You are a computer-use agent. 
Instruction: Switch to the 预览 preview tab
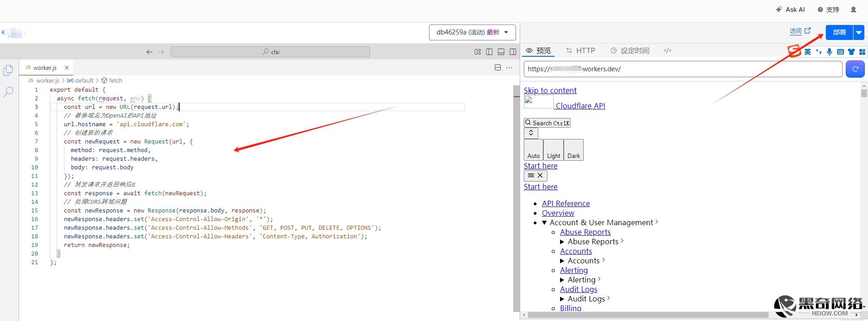538,50
